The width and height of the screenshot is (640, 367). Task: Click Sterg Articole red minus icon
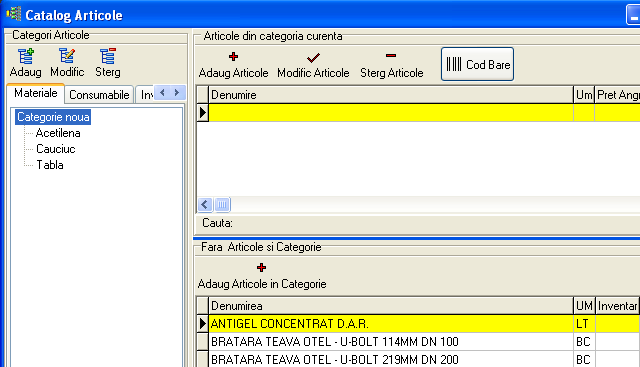[x=391, y=56]
